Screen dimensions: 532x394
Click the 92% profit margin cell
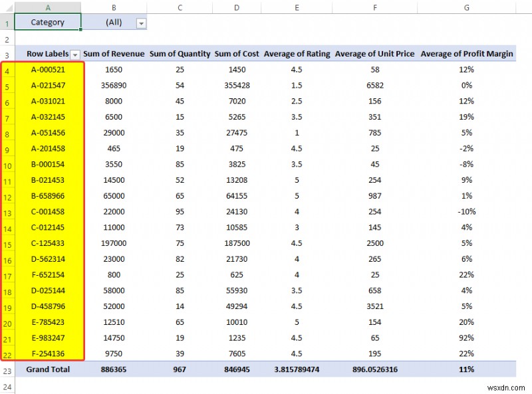pyautogui.click(x=467, y=338)
